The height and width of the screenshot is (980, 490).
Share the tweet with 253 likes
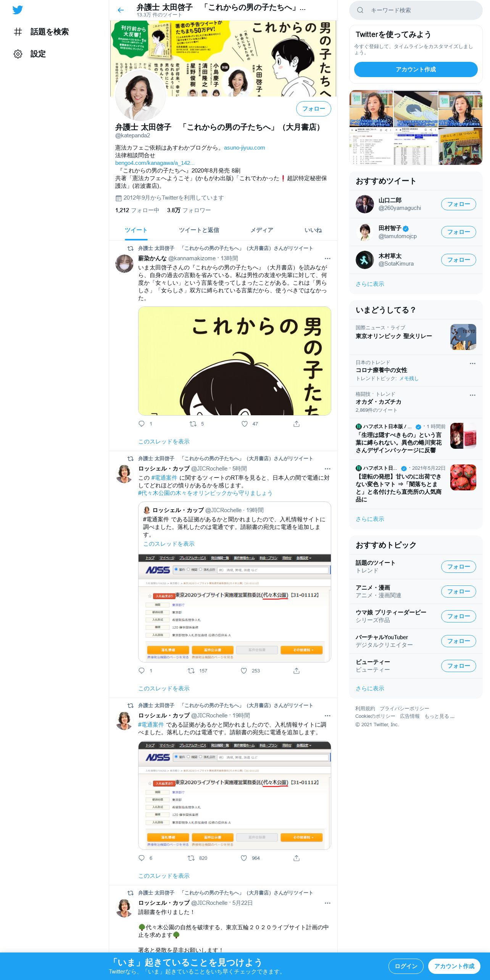(x=297, y=671)
